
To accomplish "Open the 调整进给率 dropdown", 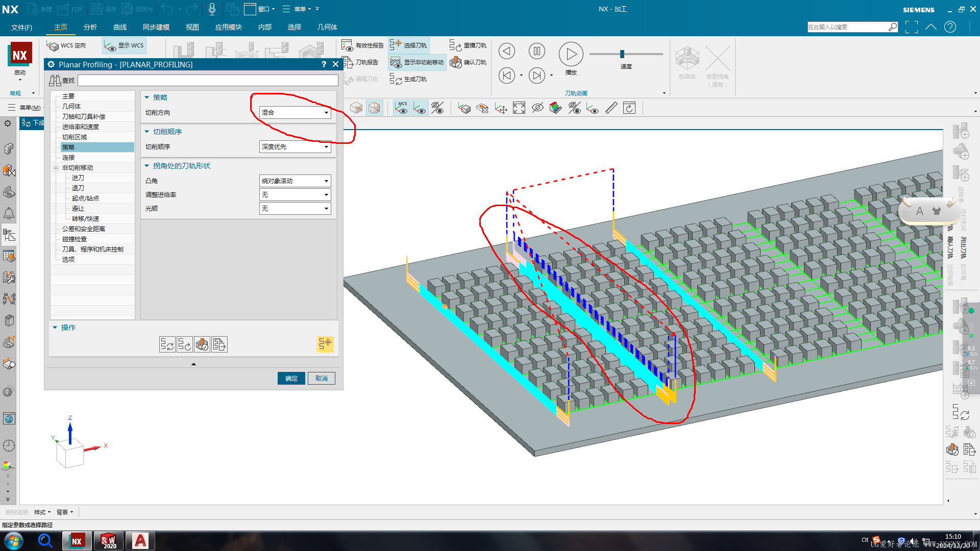I will pyautogui.click(x=295, y=195).
